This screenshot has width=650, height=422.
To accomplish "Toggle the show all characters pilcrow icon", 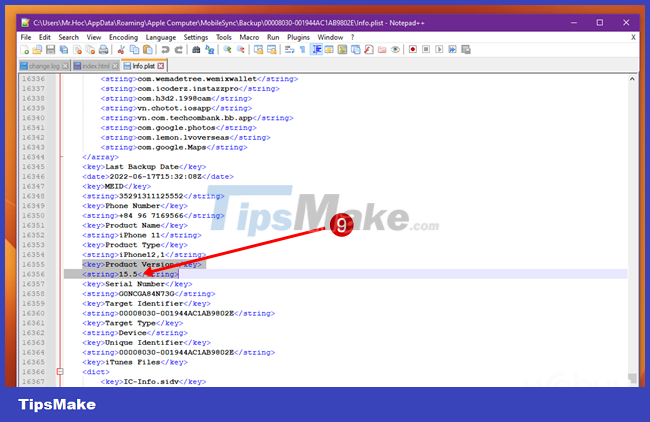I will (x=302, y=49).
